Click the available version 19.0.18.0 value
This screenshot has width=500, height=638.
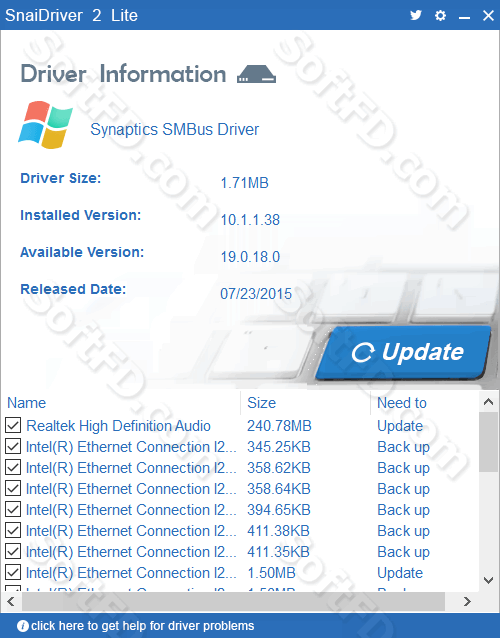tap(250, 257)
